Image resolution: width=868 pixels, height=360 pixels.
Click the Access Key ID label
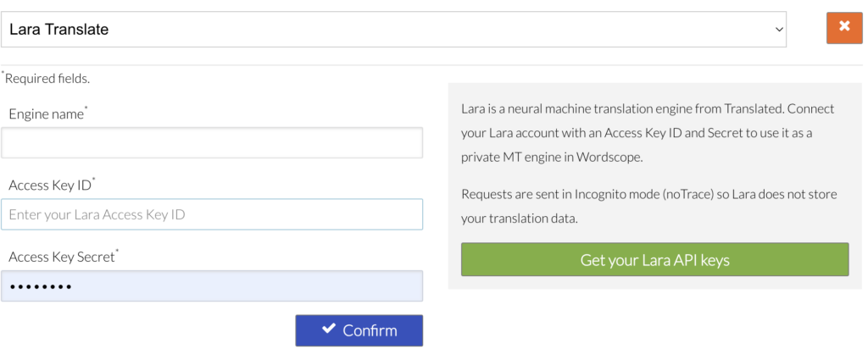52,185
